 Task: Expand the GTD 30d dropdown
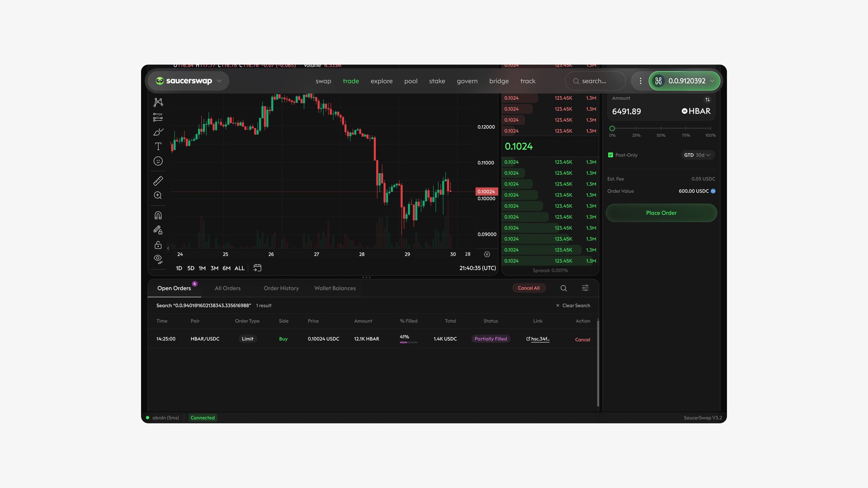(x=697, y=155)
